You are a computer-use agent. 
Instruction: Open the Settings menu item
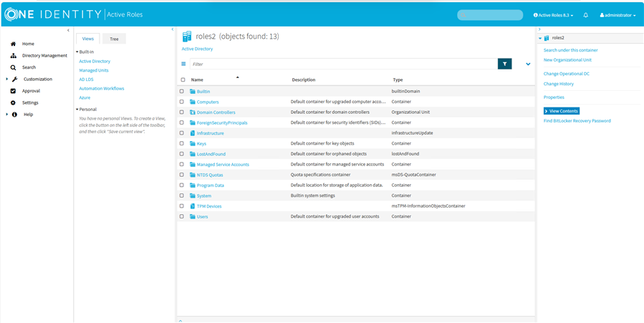30,102
